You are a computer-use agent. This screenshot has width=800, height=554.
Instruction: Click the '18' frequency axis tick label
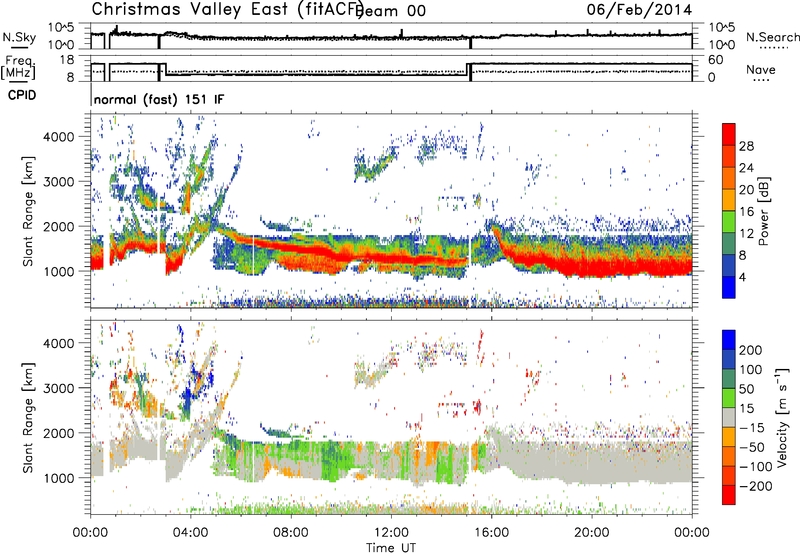pos(67,60)
